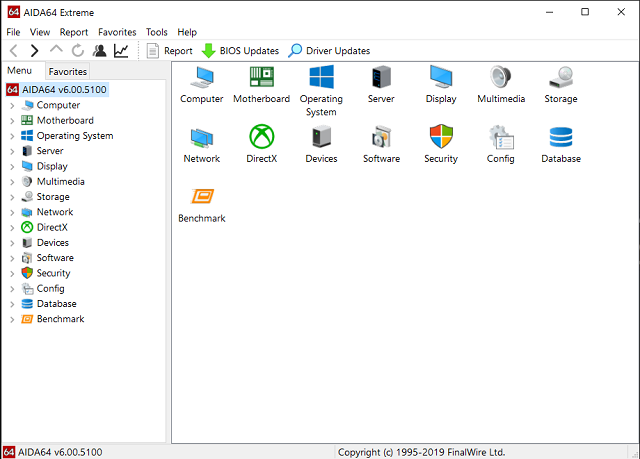Screen dimensions: 640x459
Task: Expand the Multimedia tree node
Action: coord(12,182)
